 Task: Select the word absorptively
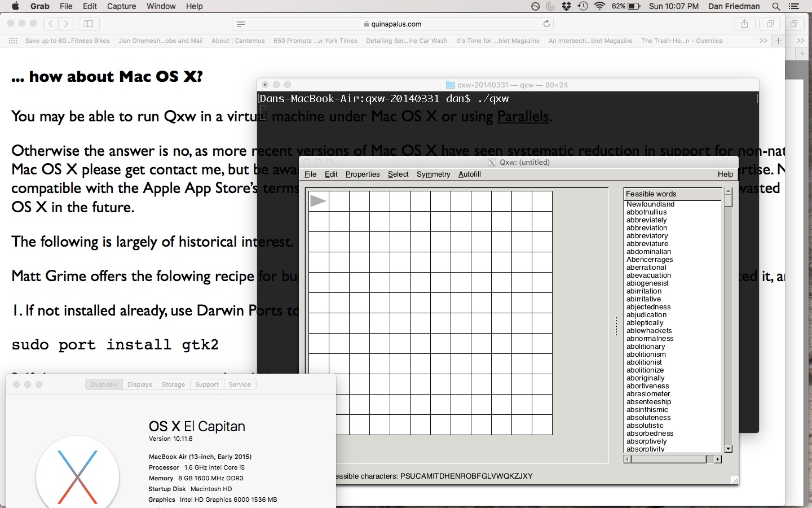[x=646, y=441]
